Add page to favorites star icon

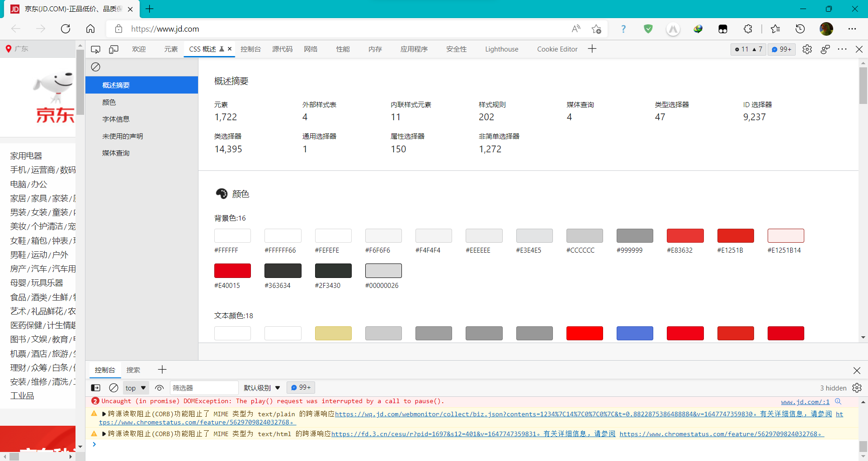click(x=596, y=29)
